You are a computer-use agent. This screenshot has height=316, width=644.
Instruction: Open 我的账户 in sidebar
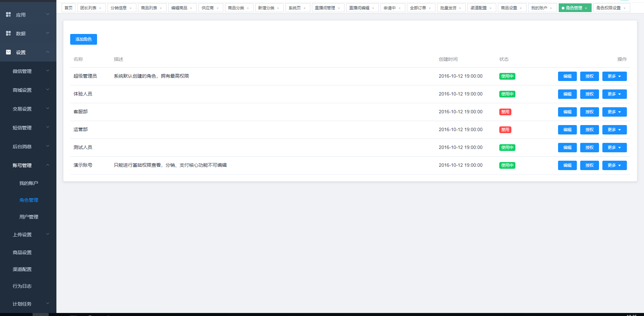[x=29, y=183]
